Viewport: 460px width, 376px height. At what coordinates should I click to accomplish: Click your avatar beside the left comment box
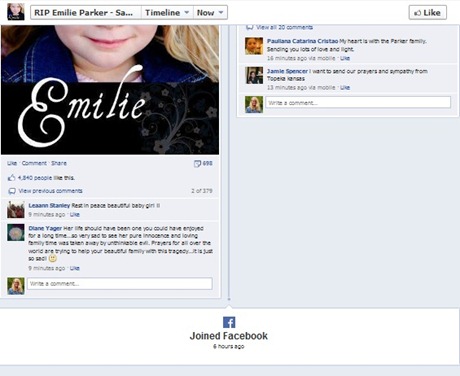coord(16,286)
